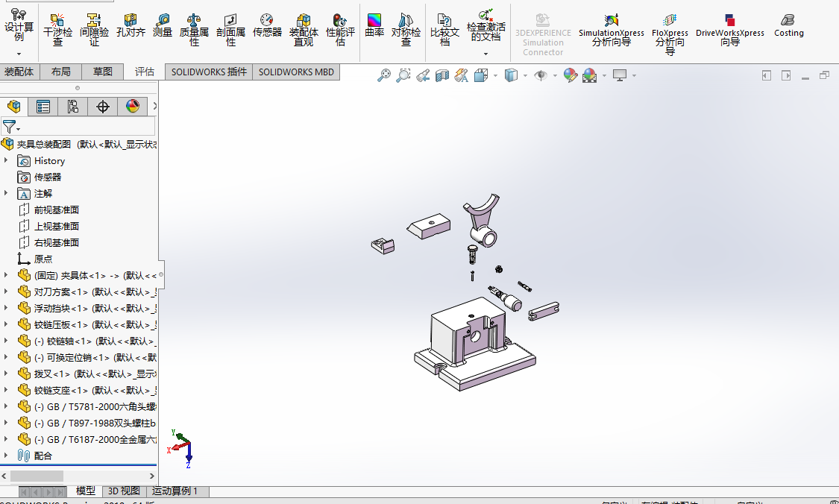Expand the 浮动挡块<1> component
839x504 pixels.
coord(6,308)
